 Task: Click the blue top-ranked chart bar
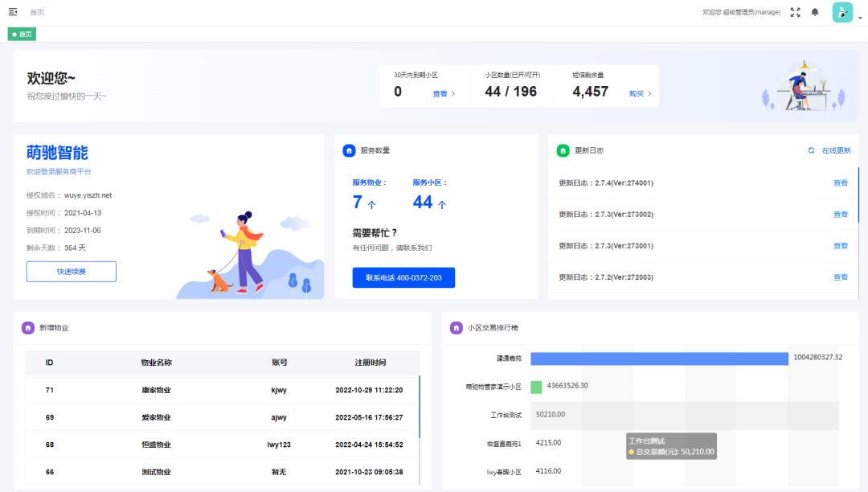[659, 359]
